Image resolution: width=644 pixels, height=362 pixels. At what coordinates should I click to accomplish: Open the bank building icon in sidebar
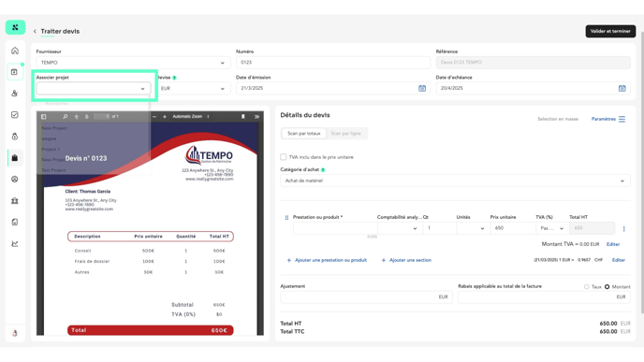tap(15, 201)
